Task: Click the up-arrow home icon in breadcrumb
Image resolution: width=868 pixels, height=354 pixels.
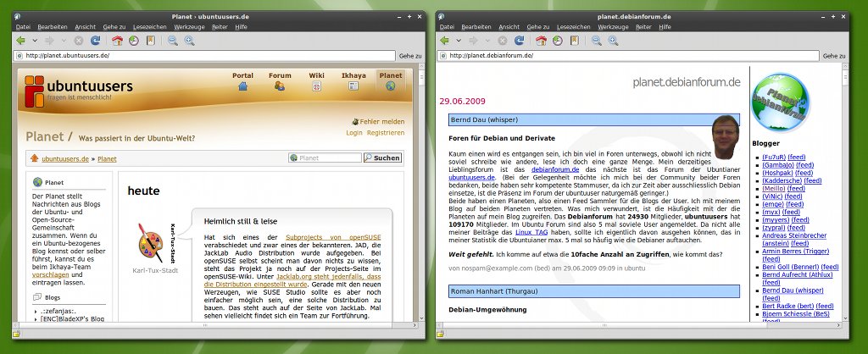Action: click(34, 158)
